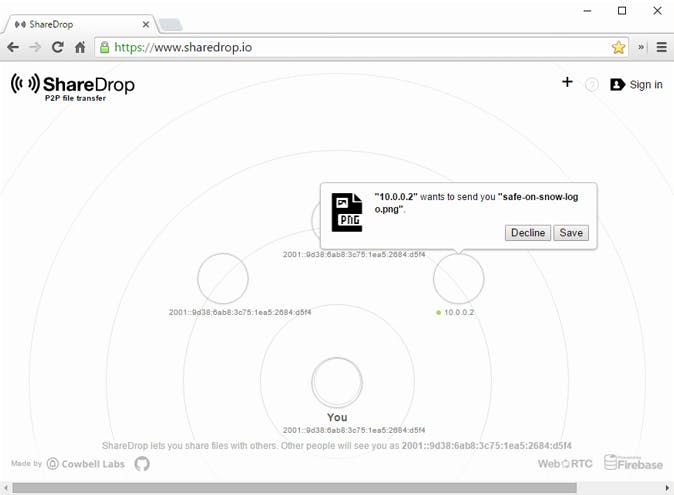Click the browser back arrow
Image resolution: width=674 pixels, height=495 pixels.
click(x=13, y=47)
